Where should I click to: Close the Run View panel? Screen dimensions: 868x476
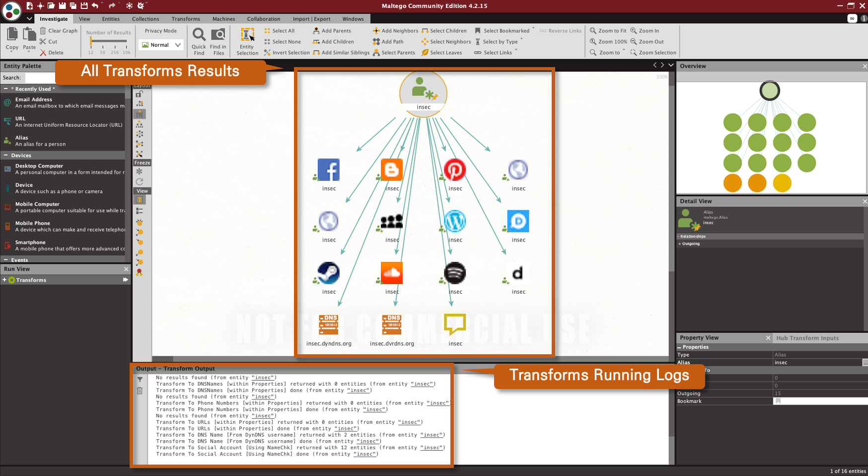click(126, 269)
